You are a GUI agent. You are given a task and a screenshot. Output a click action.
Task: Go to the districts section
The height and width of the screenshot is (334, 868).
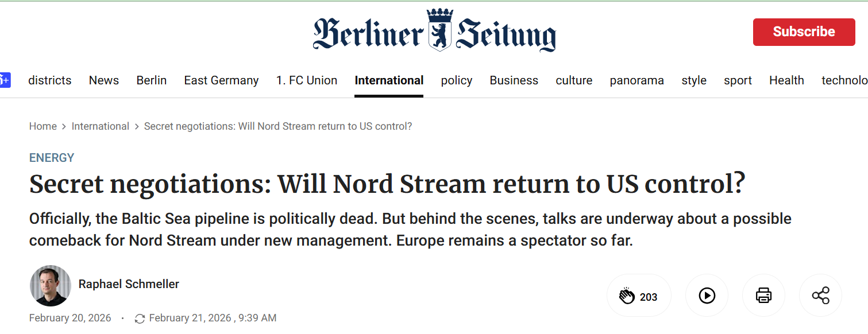(50, 80)
